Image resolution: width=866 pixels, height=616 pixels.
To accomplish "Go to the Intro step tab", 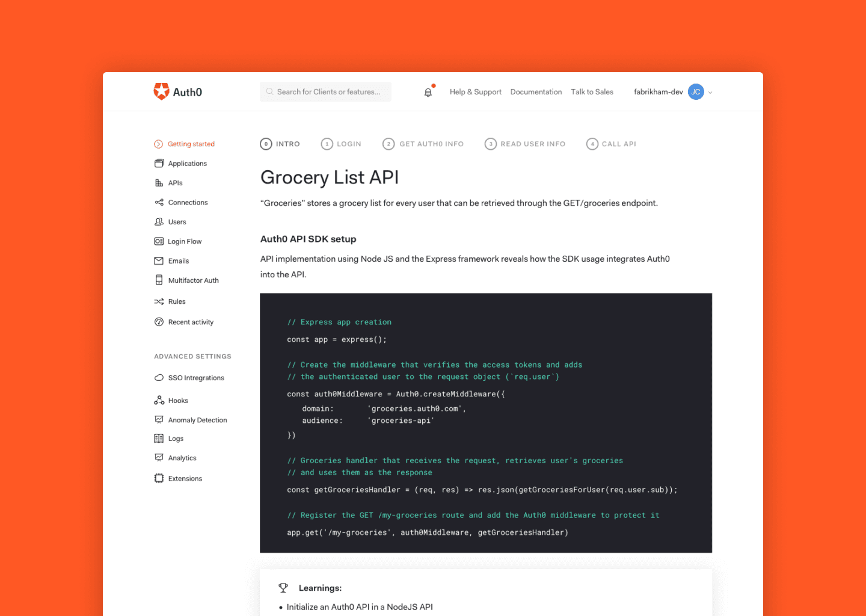I will coord(280,144).
